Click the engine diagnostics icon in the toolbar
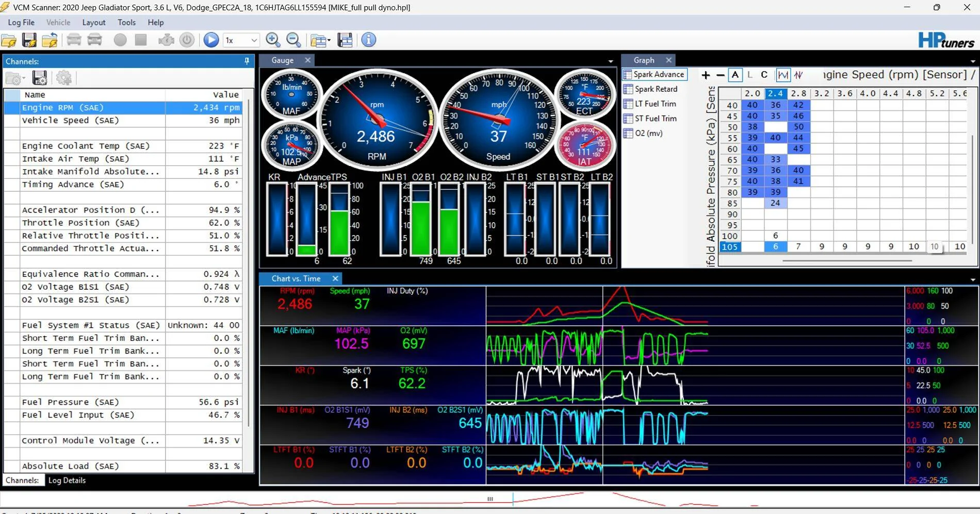Screen dimensions: 980x514 (166, 40)
